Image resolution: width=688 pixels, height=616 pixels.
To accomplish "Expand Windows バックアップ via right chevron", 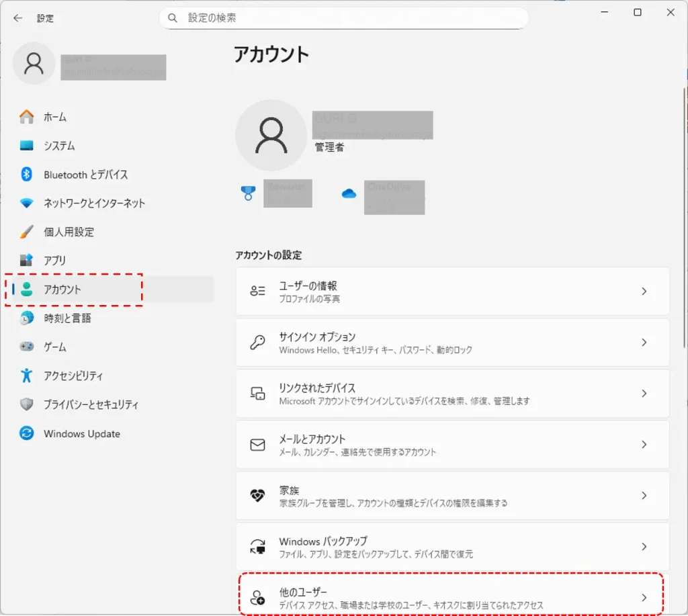I will point(644,547).
